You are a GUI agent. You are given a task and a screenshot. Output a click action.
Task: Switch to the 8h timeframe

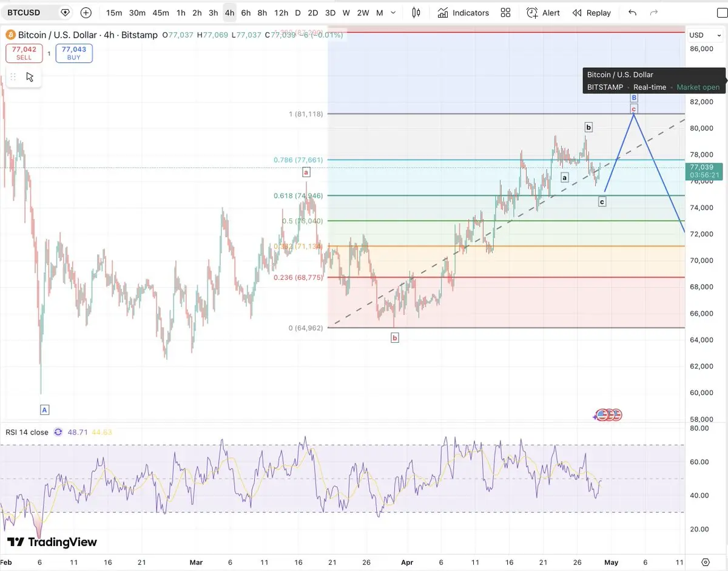pos(262,13)
